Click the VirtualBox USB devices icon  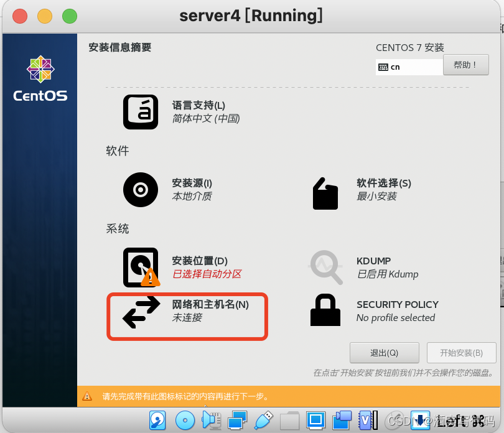(264, 420)
